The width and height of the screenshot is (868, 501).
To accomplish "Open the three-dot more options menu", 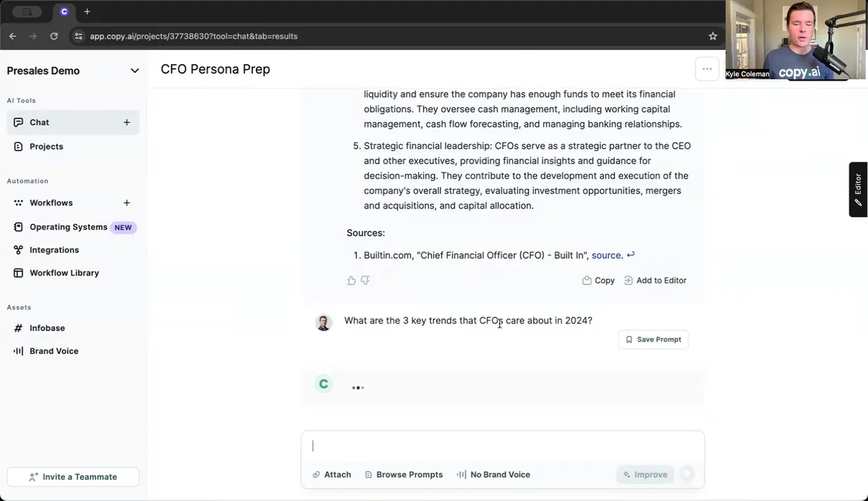I will [707, 69].
